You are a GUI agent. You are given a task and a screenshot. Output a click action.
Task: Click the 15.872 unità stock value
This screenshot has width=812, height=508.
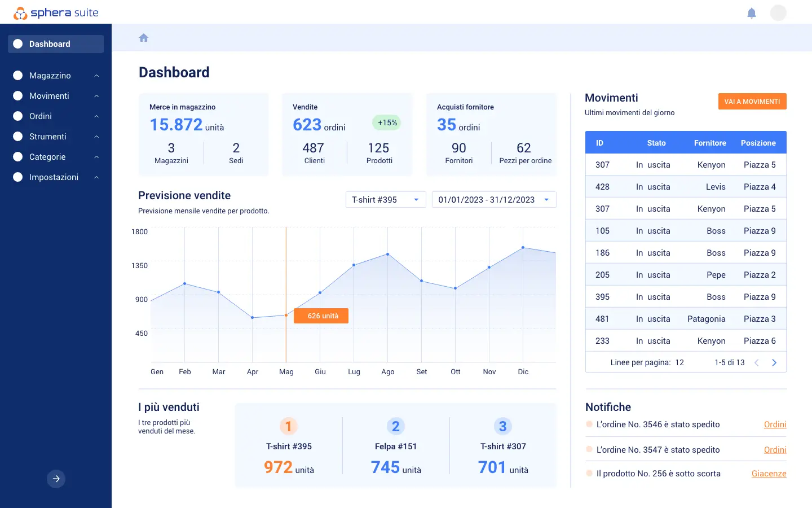pos(187,125)
